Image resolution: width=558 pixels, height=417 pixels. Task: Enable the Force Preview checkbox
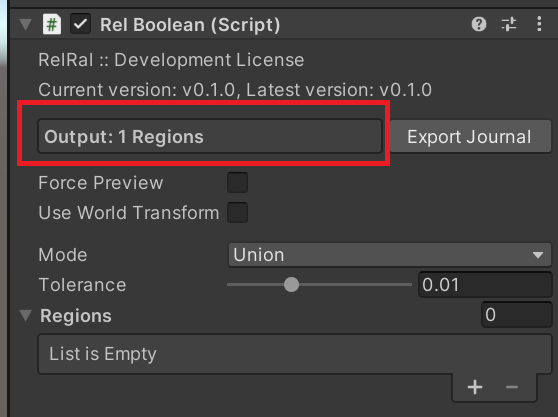click(x=237, y=183)
